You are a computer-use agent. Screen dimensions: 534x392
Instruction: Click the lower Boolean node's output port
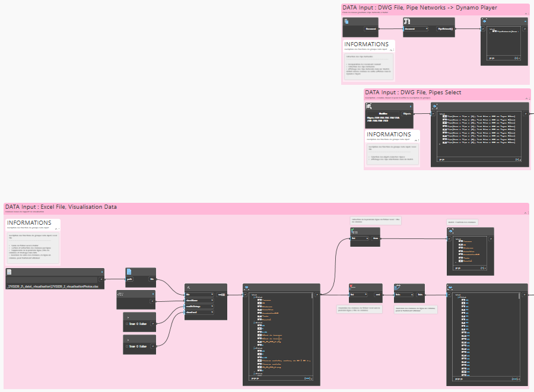pyautogui.click(x=152, y=346)
